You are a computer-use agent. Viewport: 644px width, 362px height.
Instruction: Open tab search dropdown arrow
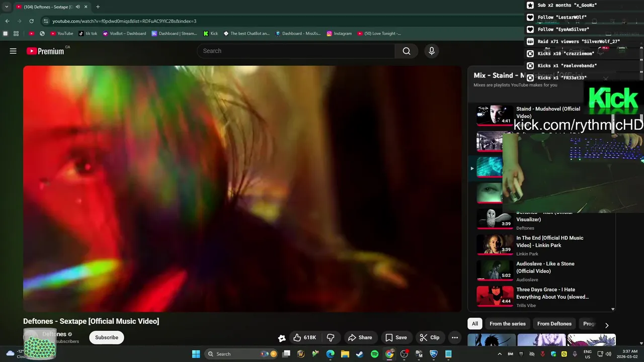pyautogui.click(x=7, y=7)
